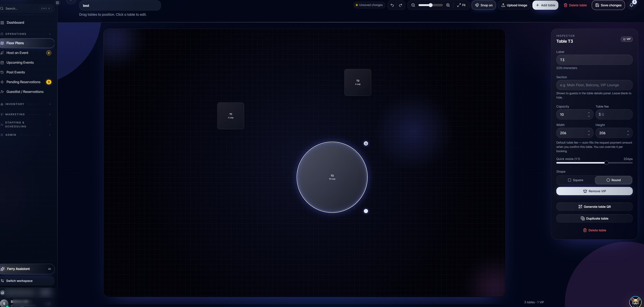
Task: Open Ferry Assistant
Action: coord(27,269)
